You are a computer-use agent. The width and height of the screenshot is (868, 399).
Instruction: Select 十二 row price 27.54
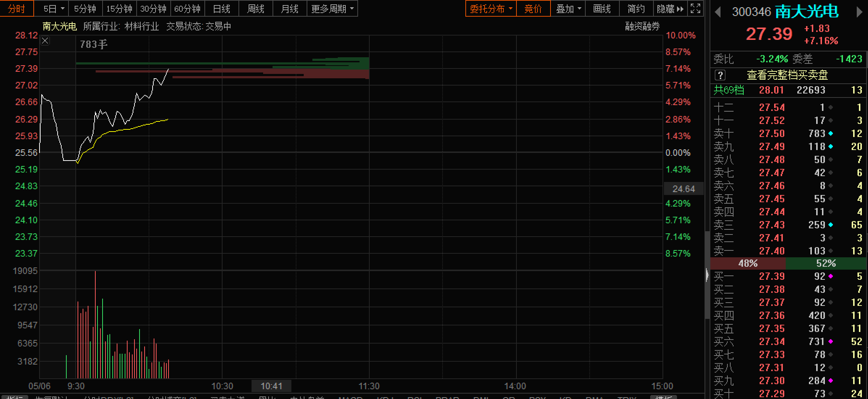pos(772,108)
